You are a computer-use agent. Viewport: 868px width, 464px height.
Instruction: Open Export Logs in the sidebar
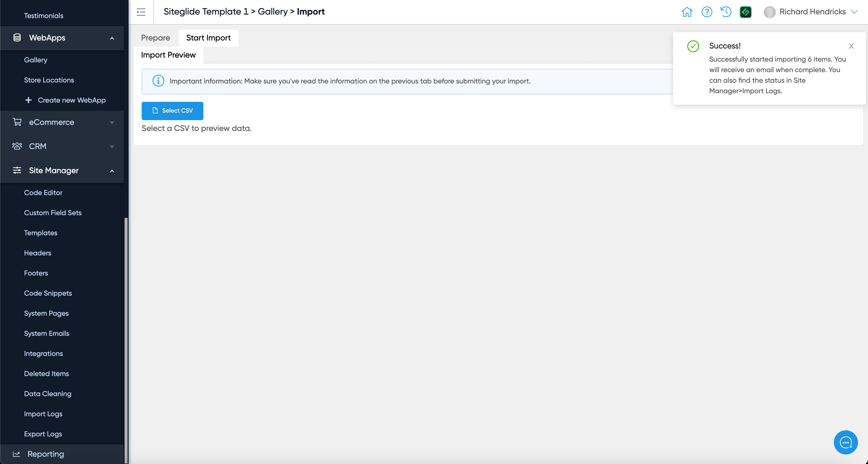point(43,434)
